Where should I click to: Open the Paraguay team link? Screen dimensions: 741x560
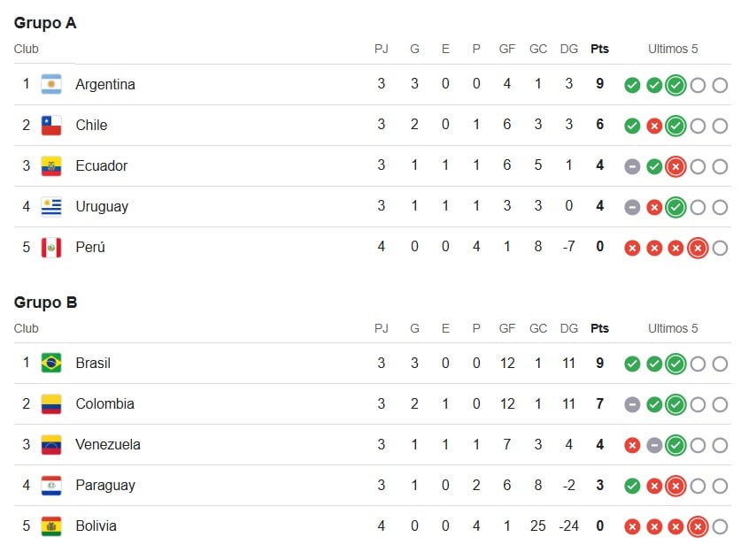(105, 486)
